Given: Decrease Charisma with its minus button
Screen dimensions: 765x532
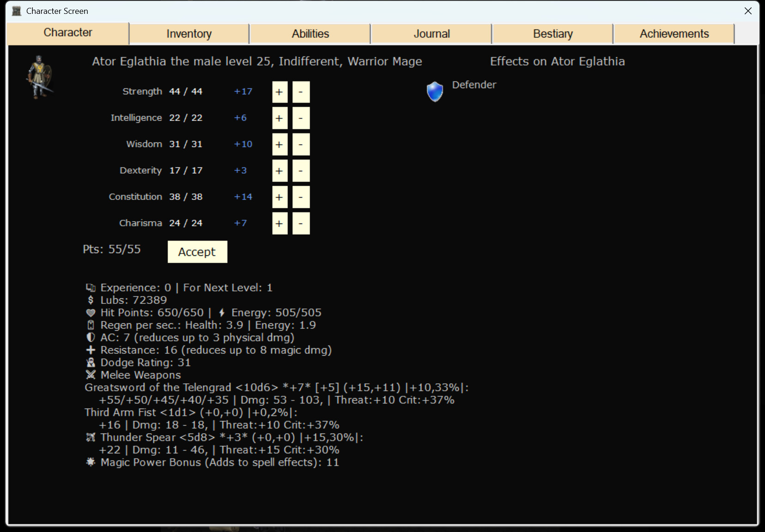Looking at the screenshot, I should point(300,223).
